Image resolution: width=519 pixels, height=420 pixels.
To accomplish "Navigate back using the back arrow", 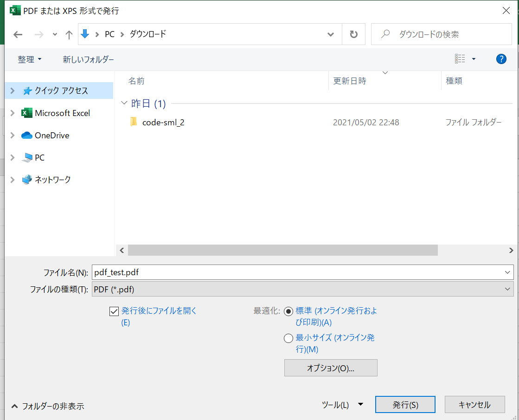I will (18, 34).
